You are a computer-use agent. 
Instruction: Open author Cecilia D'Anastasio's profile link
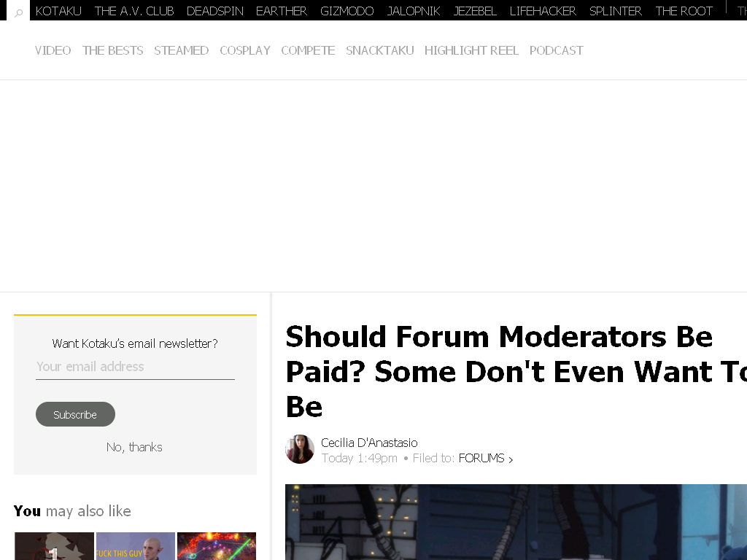coord(369,443)
